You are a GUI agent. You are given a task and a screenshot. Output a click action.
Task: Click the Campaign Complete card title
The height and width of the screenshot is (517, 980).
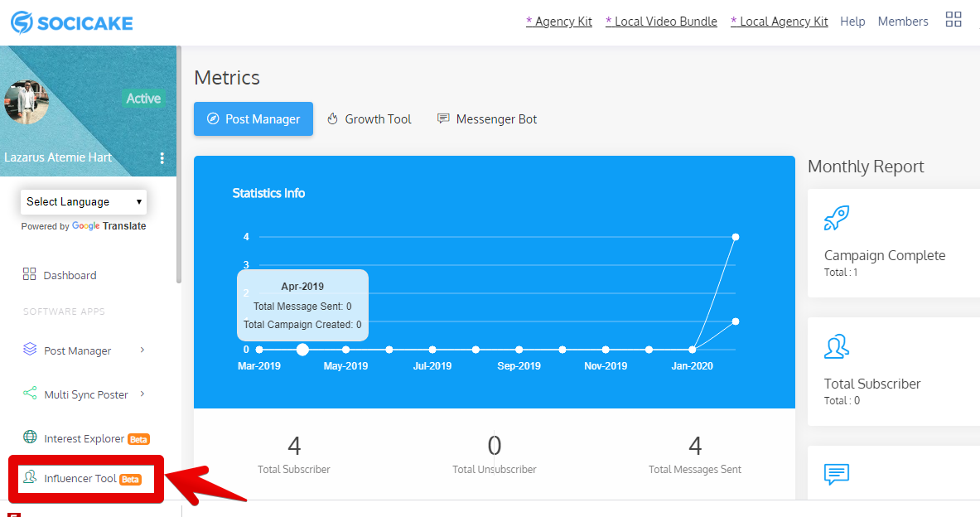pyautogui.click(x=885, y=255)
